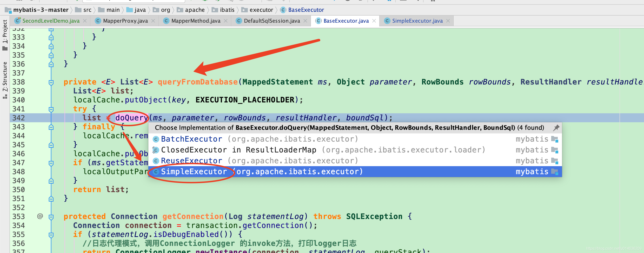This screenshot has width=644, height=253.
Task: Click the Chinese comment on line 356
Action: (x=220, y=244)
